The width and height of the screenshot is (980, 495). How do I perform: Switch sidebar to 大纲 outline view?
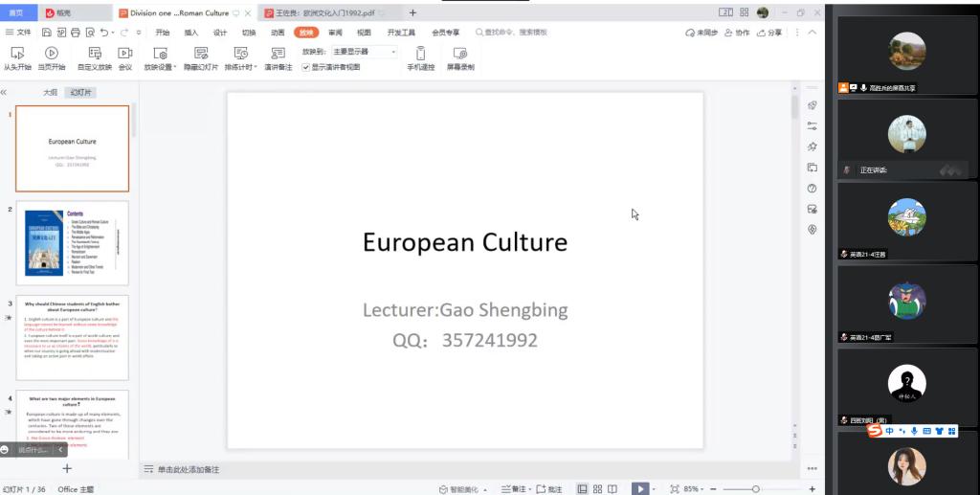pos(50,93)
